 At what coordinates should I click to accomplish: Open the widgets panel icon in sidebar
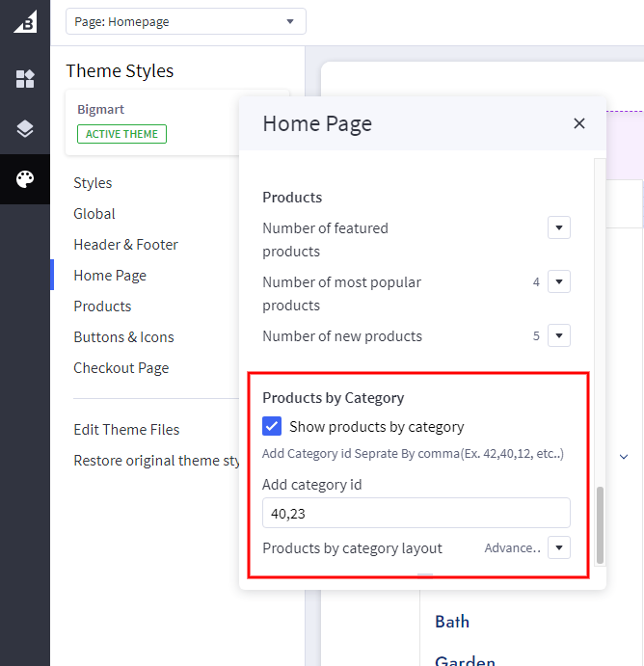25,79
